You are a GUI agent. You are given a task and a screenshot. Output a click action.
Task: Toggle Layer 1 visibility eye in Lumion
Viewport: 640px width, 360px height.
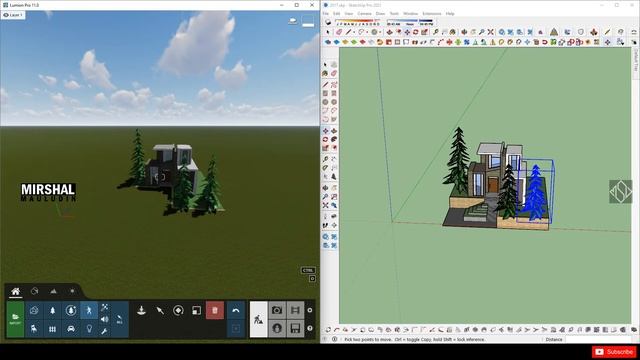6,15
